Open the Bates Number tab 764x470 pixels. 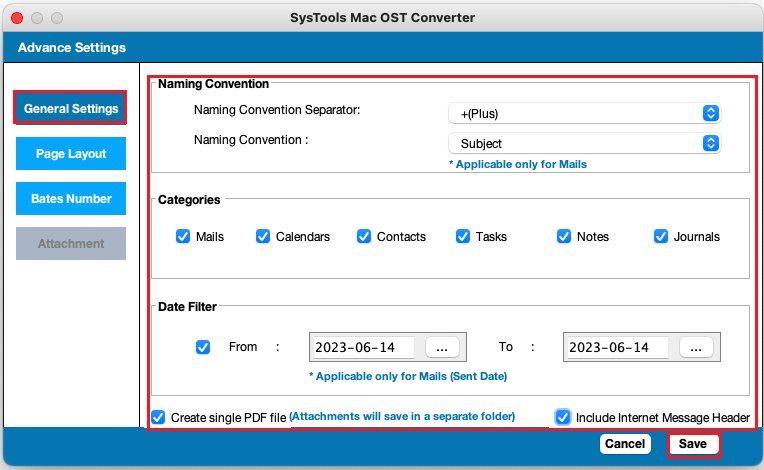click(x=71, y=198)
